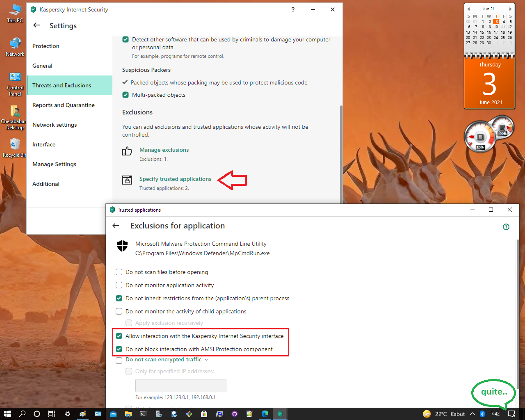Open This PC desktop icon
The width and height of the screenshot is (525, 420).
tap(15, 13)
